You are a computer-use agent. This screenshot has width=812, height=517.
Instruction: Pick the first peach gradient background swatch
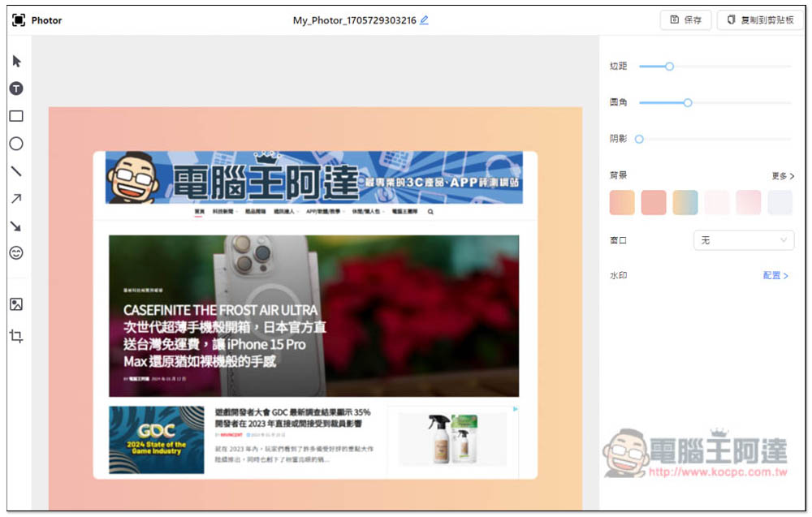click(622, 203)
